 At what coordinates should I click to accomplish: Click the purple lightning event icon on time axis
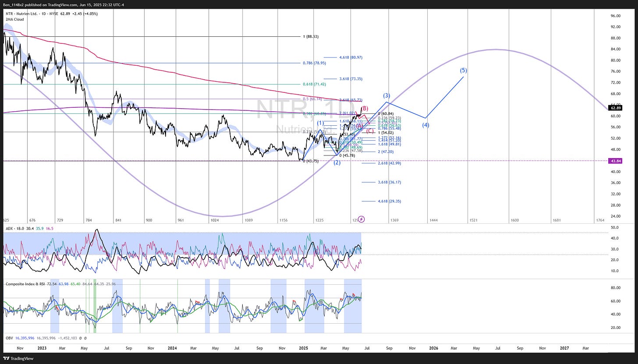click(362, 219)
